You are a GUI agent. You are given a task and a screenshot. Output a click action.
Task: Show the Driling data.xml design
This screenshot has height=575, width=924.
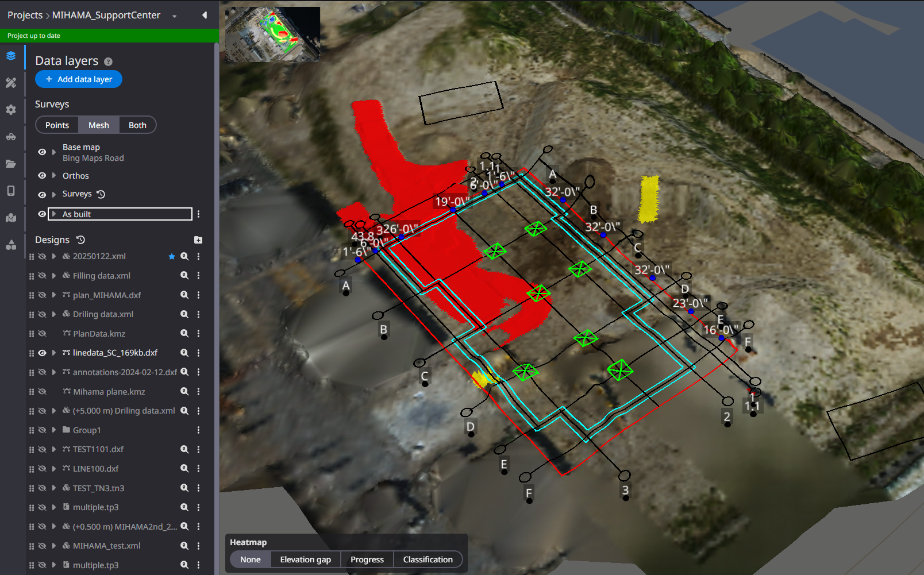pos(42,314)
